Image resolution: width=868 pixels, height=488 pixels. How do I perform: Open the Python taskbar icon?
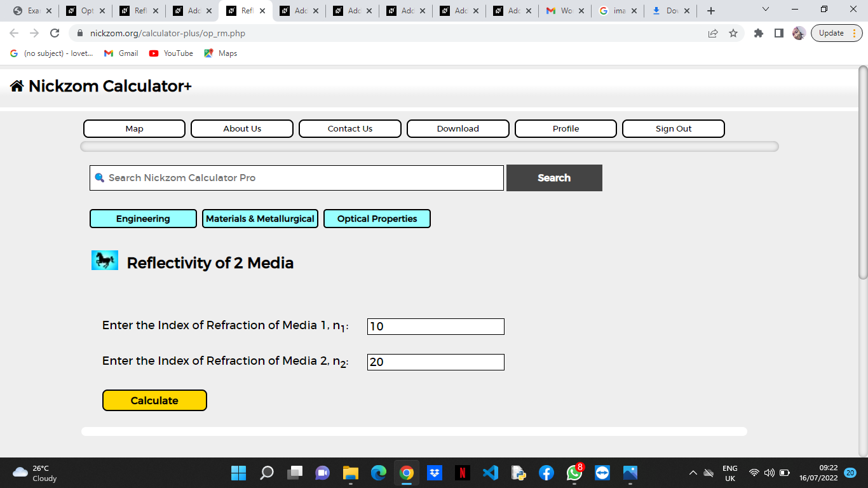pos(519,473)
